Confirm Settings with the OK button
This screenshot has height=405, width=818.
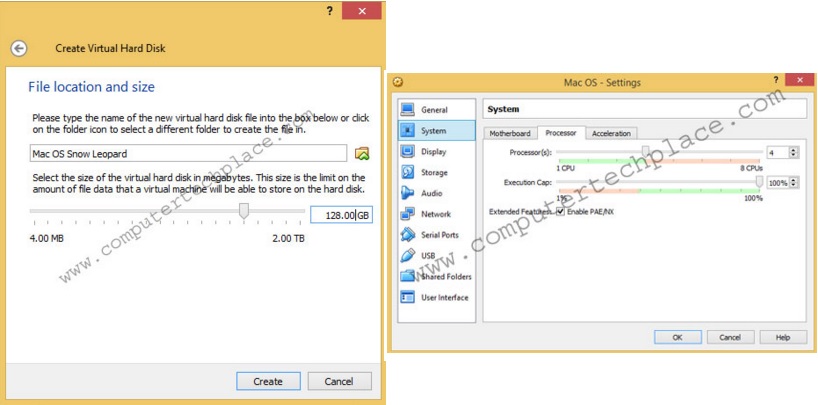point(678,337)
